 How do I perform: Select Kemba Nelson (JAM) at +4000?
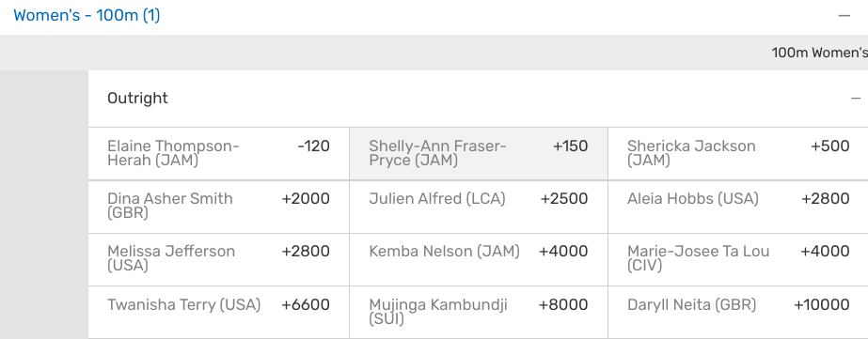(x=479, y=259)
